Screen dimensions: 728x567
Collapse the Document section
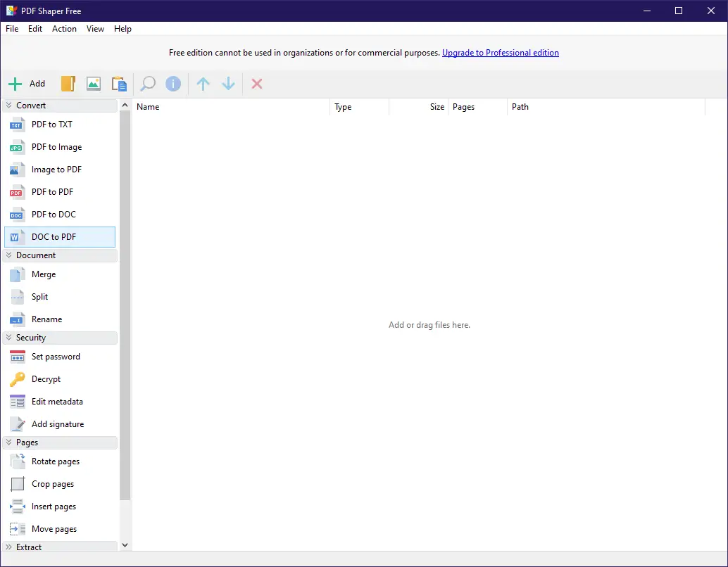click(x=8, y=255)
